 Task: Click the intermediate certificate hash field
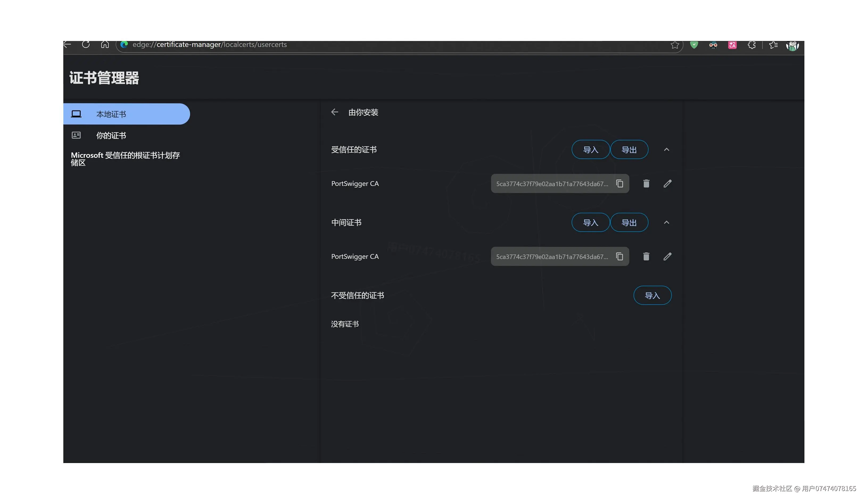pos(560,256)
